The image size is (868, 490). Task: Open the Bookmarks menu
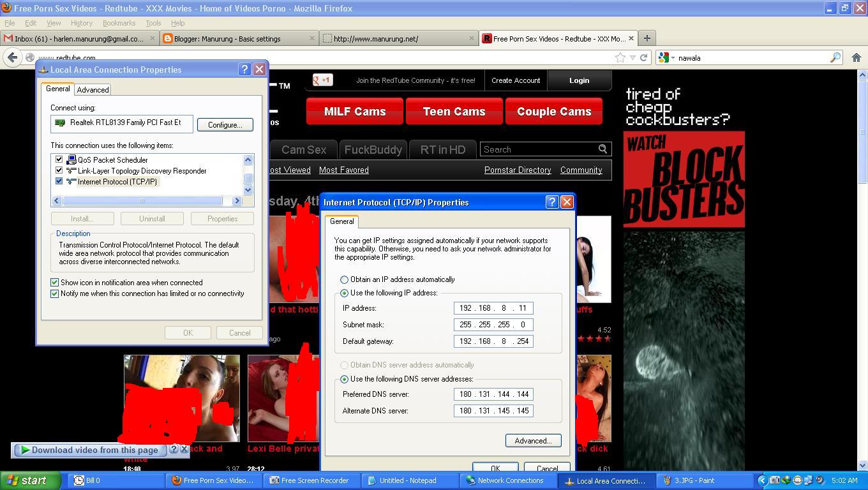tap(119, 23)
